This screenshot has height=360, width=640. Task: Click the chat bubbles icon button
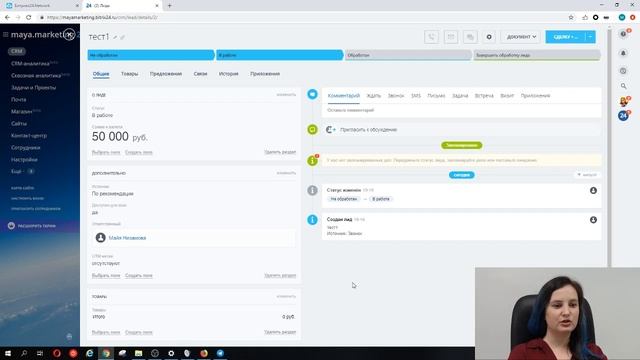470,37
